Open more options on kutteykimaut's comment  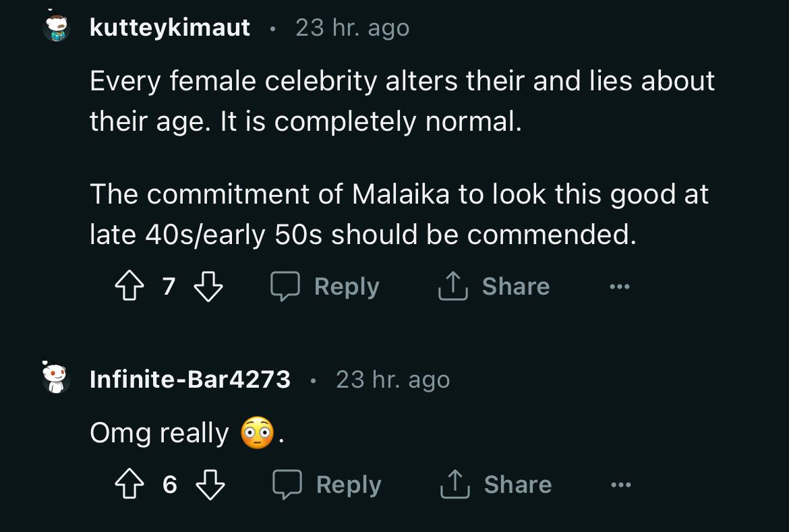pos(618,287)
